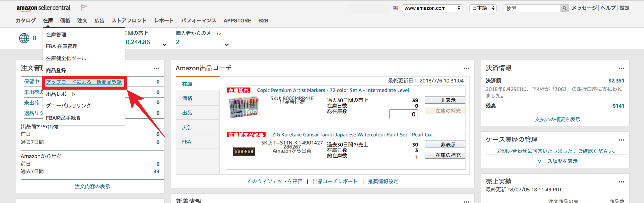Viewport: 644px width, 203px height.
Task: Open the 注文管理 widget options menu
Action: pos(156,68)
